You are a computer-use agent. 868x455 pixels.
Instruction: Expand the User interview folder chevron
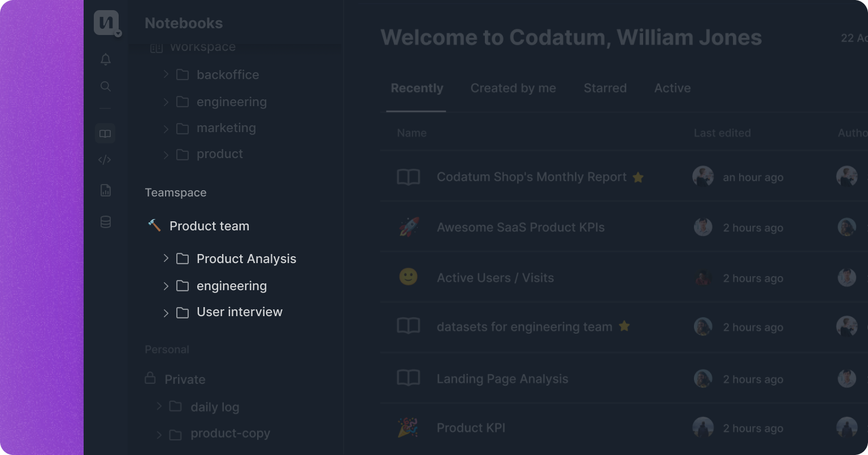click(166, 312)
